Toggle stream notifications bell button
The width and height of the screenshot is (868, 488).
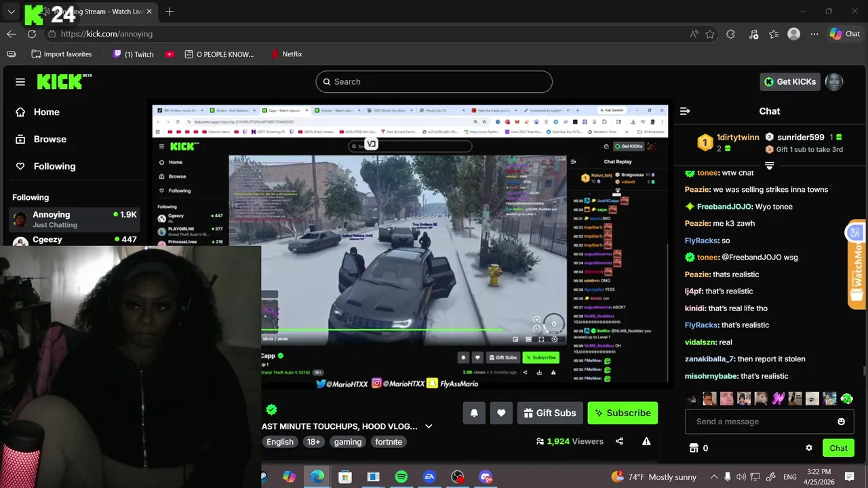(x=474, y=413)
